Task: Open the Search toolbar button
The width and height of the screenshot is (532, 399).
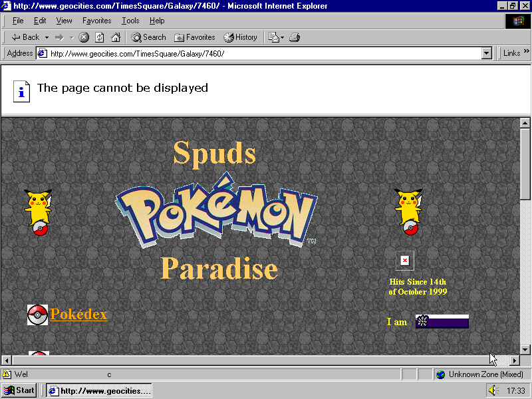Action: [148, 37]
